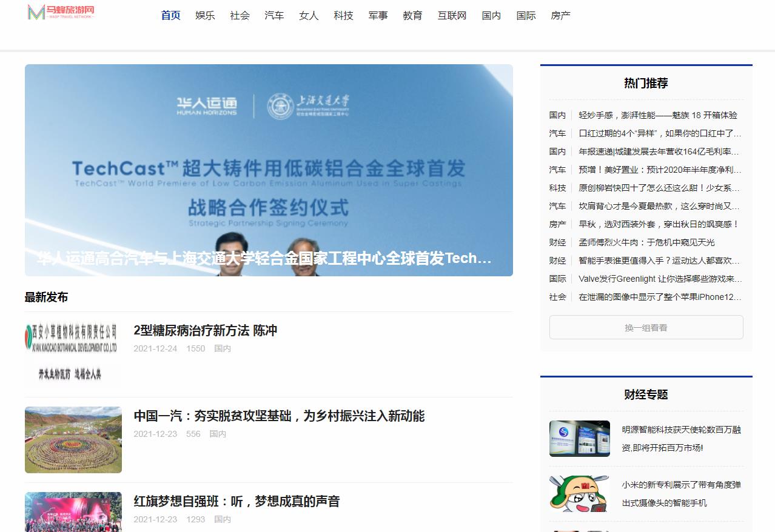
Task: Open the 国际 navigation item
Action: click(526, 16)
